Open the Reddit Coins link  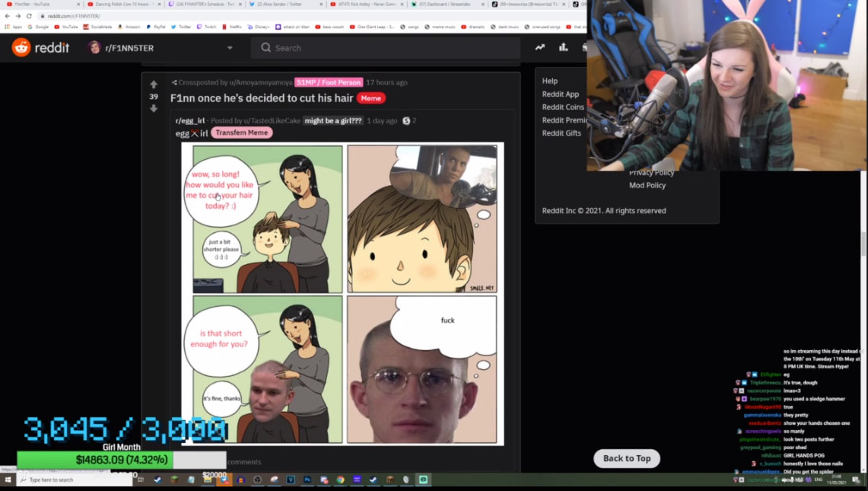tap(563, 107)
